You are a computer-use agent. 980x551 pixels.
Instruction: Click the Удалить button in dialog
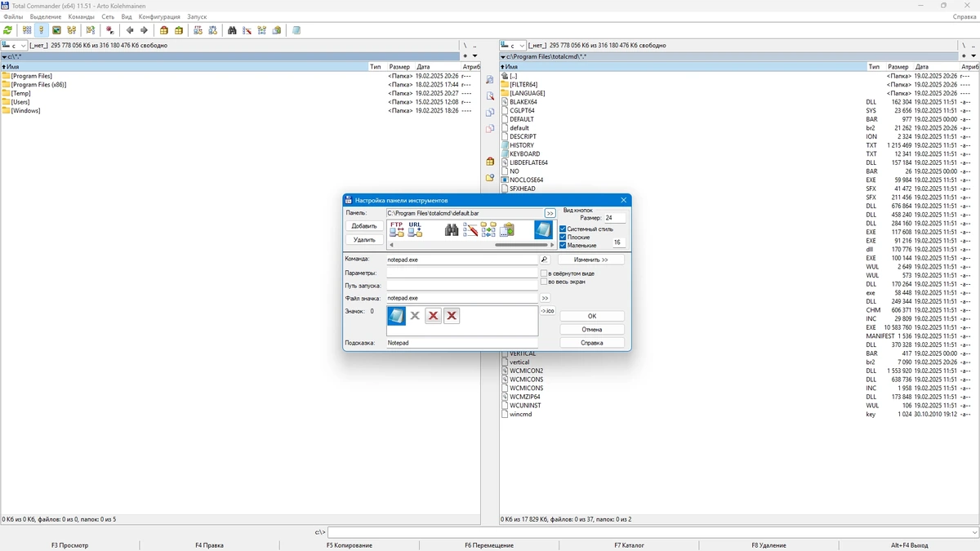(364, 240)
